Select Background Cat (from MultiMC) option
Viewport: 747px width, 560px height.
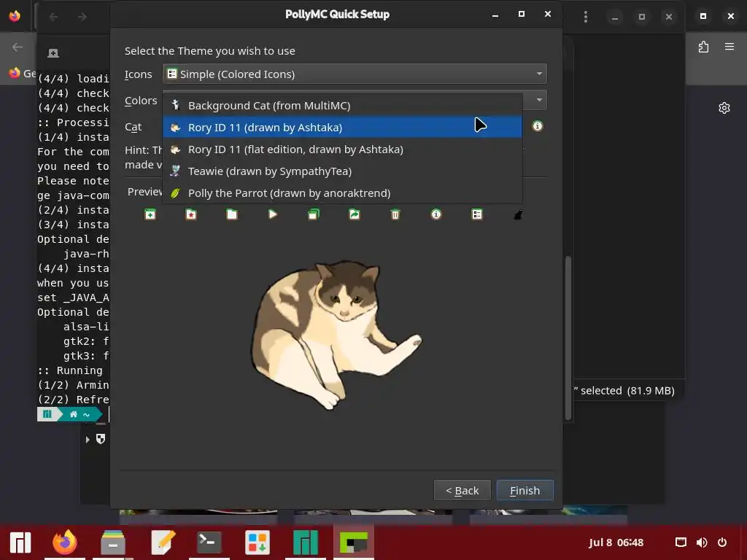click(342, 105)
